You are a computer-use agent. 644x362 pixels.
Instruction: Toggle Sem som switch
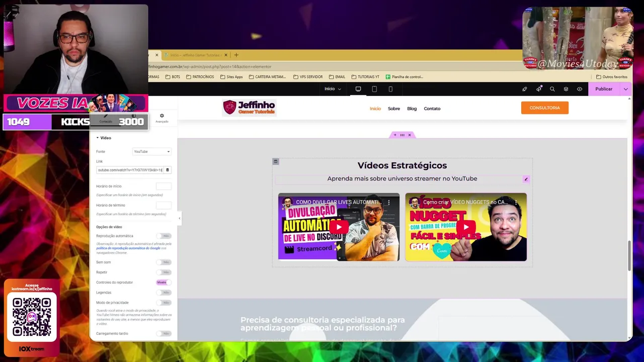[x=164, y=262]
